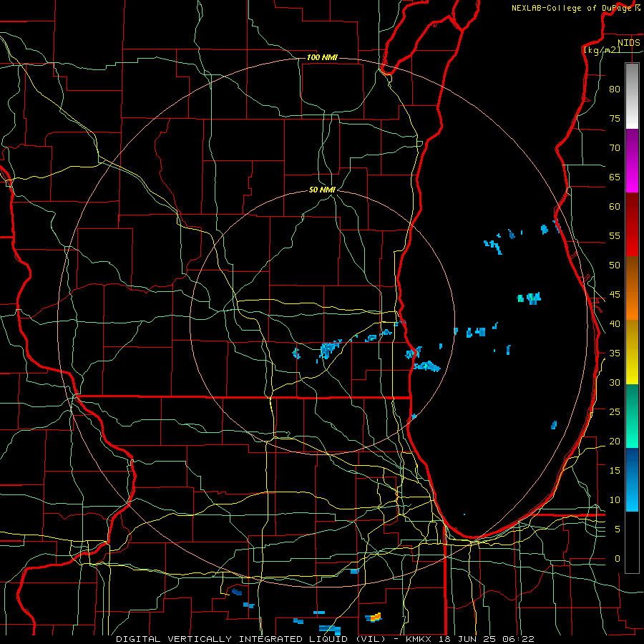Click the 75 value on the color scale
The image size is (644, 644).
coord(615,118)
